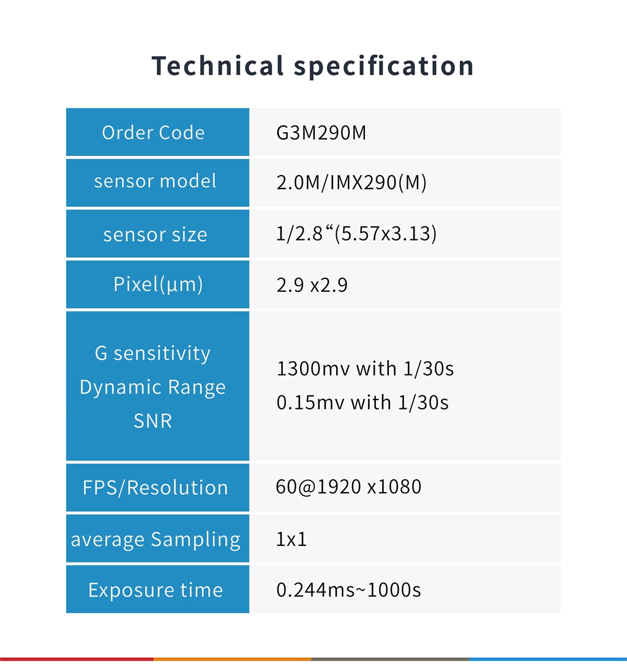Image resolution: width=627 pixels, height=672 pixels.
Task: Click the "0.244ms~1000s" exposure time value
Action: coord(348,590)
